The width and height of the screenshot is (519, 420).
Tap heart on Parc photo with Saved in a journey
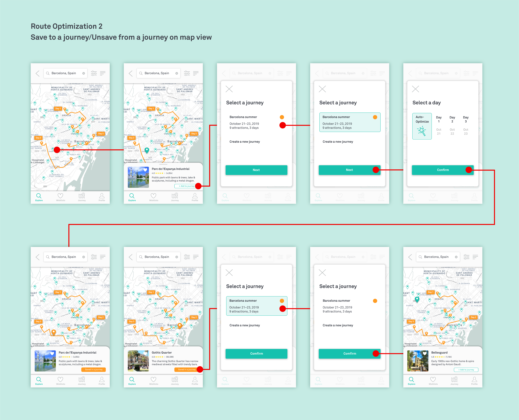(52, 353)
